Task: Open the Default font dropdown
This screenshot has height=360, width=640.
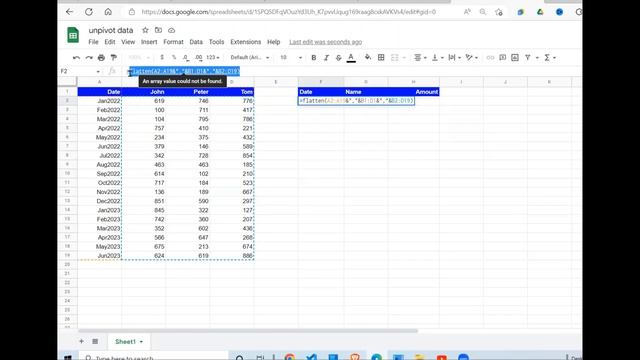Action: pyautogui.click(x=250, y=58)
